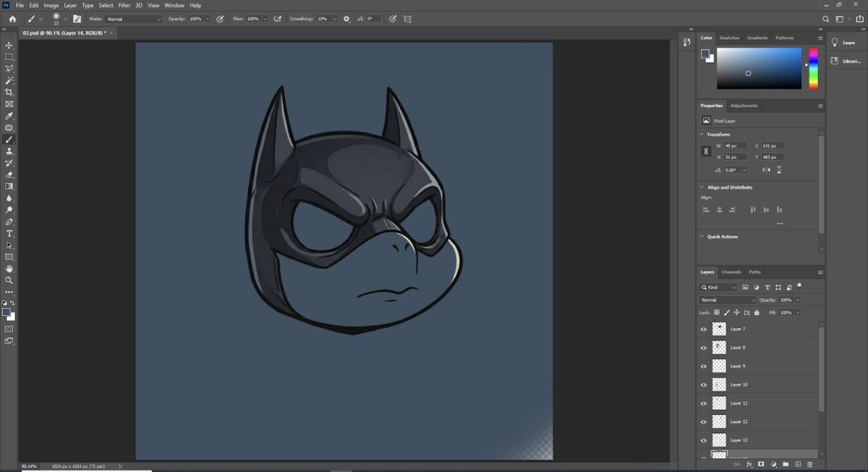Viewport: 868px width, 472px height.
Task: Hide Layer 13 visibility eye
Action: tap(704, 440)
